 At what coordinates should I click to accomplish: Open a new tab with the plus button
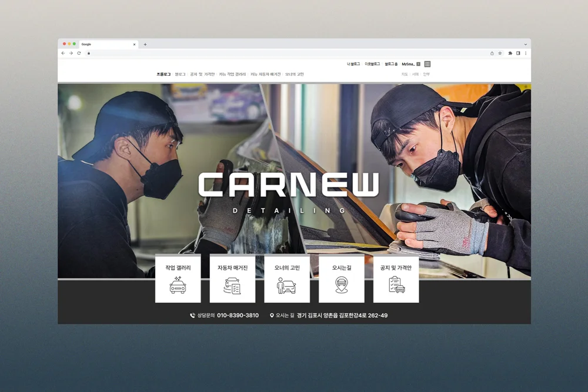pos(145,44)
